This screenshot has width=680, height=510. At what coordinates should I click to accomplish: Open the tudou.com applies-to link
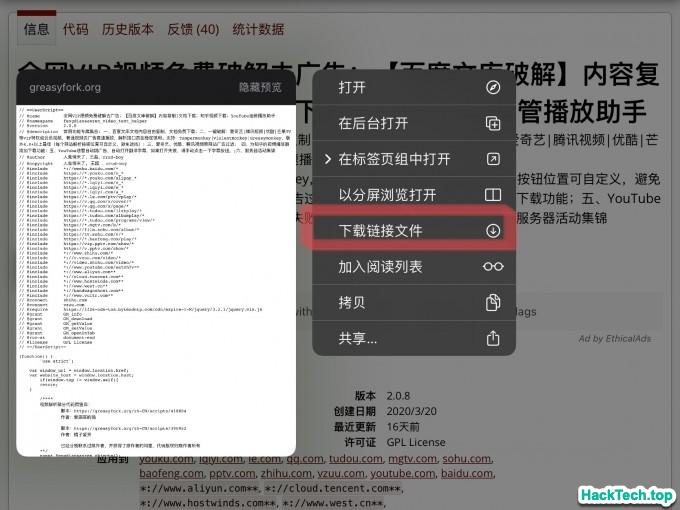click(356, 459)
